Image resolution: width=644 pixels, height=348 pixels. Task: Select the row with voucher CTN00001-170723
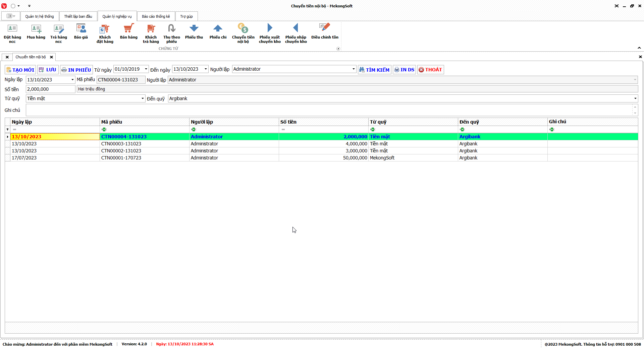coord(121,158)
